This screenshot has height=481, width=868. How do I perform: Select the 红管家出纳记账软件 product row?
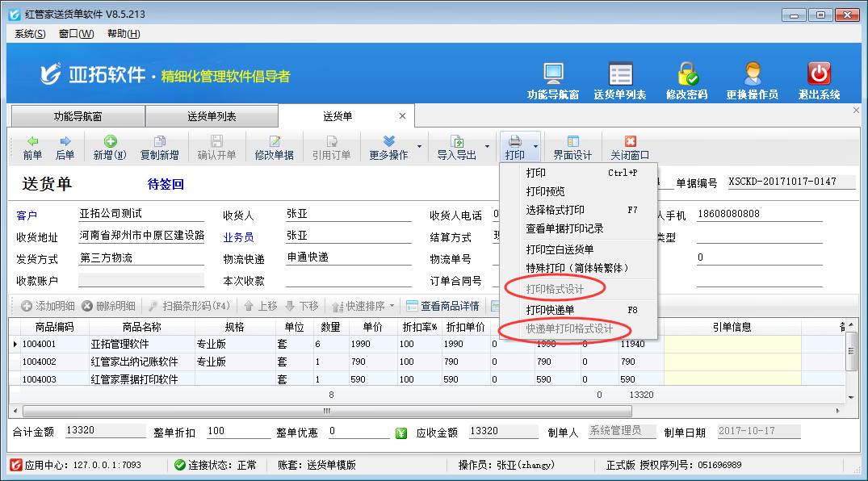tap(134, 362)
